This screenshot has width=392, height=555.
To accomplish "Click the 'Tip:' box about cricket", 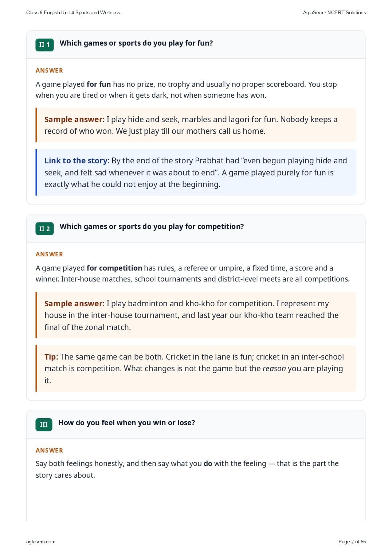I will point(196,368).
